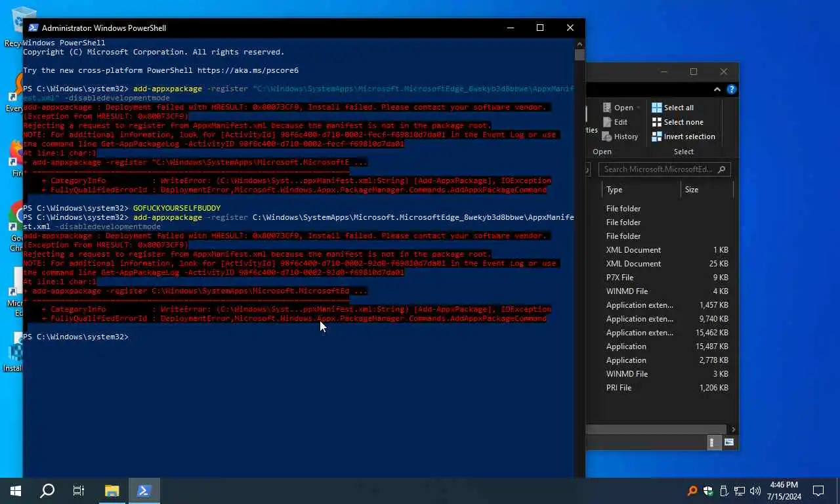
Task: Click the PowerShell icon in the title bar
Action: (x=33, y=28)
